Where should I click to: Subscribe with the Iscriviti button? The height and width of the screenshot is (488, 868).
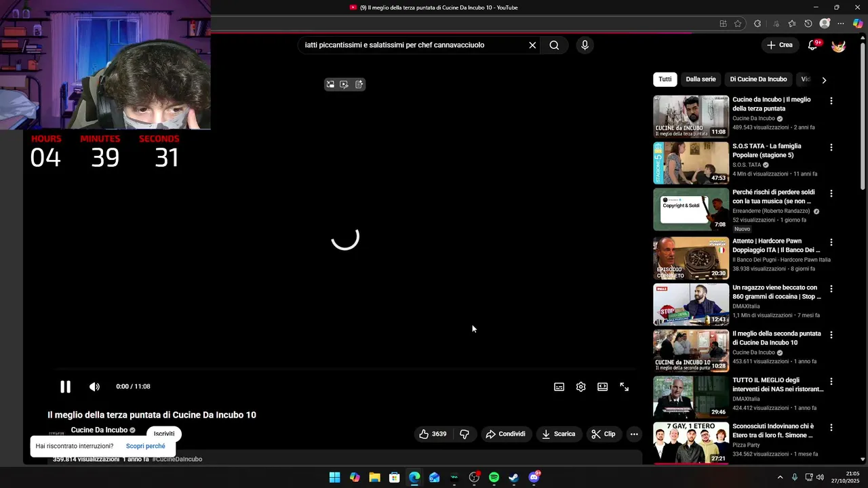point(164,434)
